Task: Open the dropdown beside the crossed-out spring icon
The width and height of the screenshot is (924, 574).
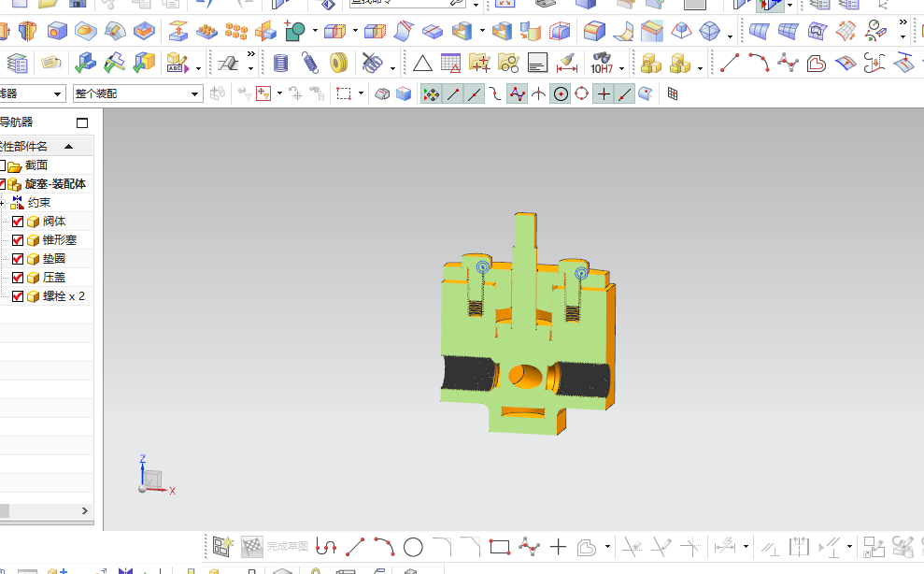Action: (x=392, y=68)
